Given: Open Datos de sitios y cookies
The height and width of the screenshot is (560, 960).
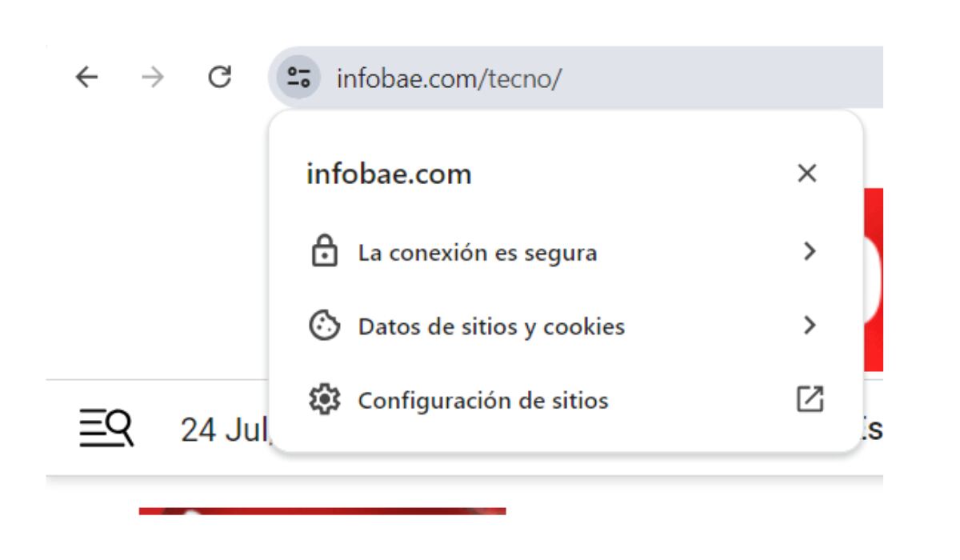Looking at the screenshot, I should 566,326.
